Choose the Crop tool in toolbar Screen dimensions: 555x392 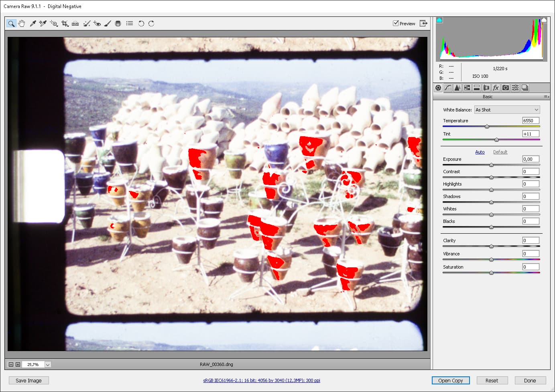tap(65, 24)
